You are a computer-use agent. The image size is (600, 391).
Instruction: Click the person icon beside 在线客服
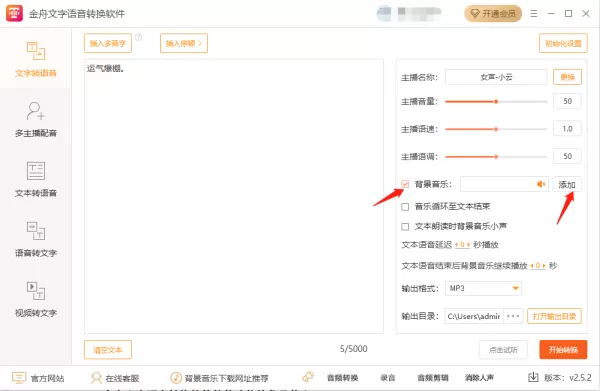click(x=96, y=378)
